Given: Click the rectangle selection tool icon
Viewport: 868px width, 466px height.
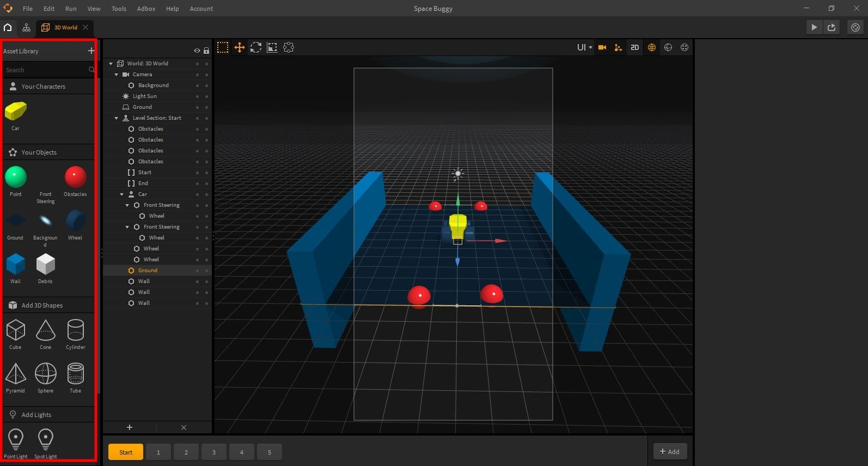Looking at the screenshot, I should tap(223, 48).
